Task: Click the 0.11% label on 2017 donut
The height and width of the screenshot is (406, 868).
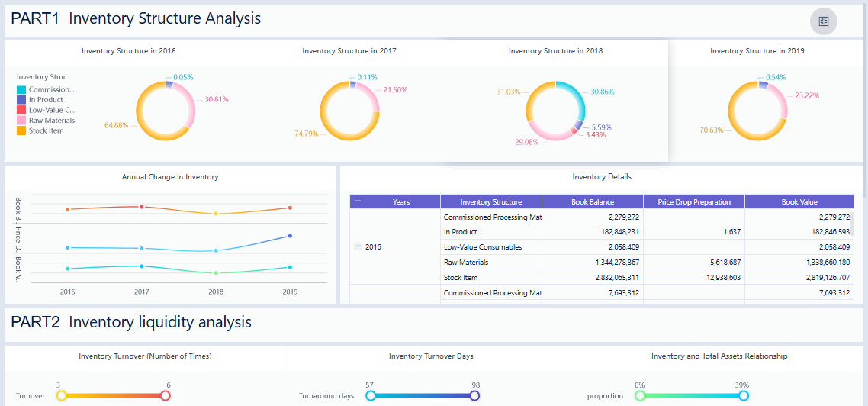Action: click(367, 77)
